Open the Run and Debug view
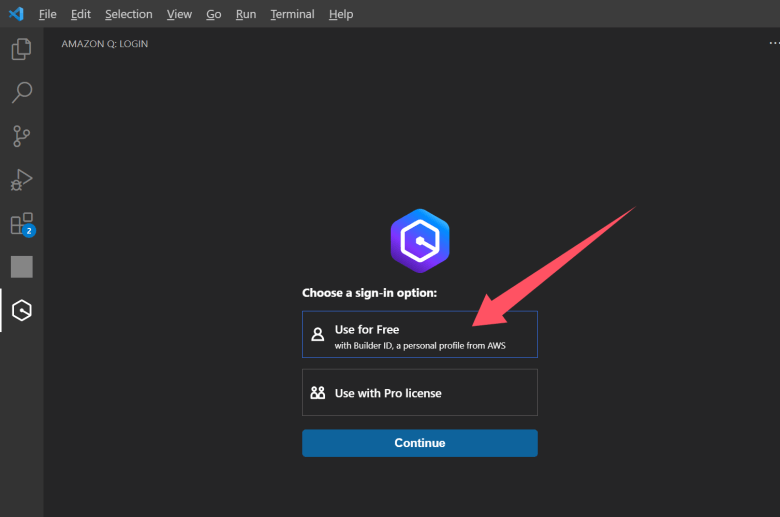Viewport: 780px width, 517px height. pos(21,180)
